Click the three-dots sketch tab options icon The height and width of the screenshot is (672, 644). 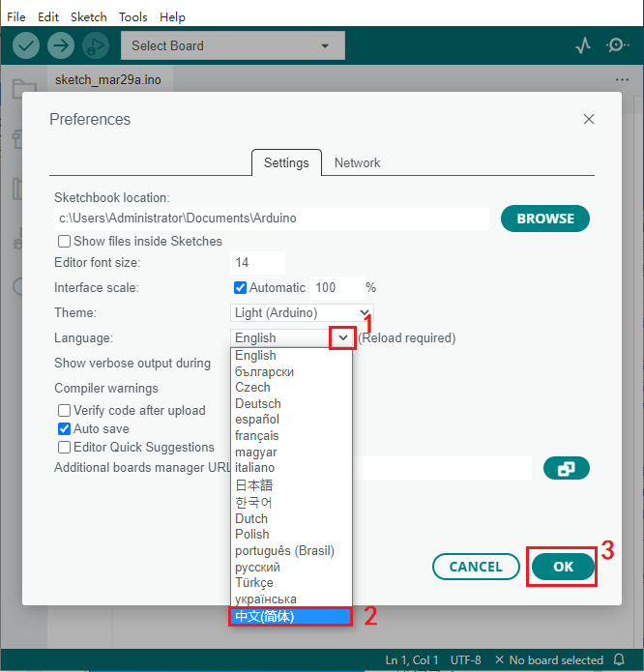[x=622, y=79]
